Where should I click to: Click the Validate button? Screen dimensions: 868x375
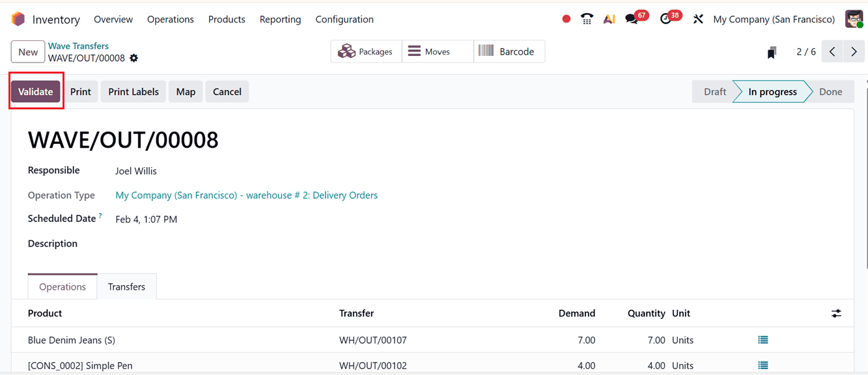click(x=35, y=91)
